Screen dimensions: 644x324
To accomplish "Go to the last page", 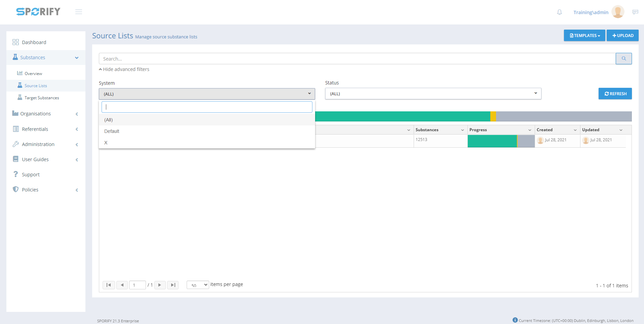I will click(173, 285).
